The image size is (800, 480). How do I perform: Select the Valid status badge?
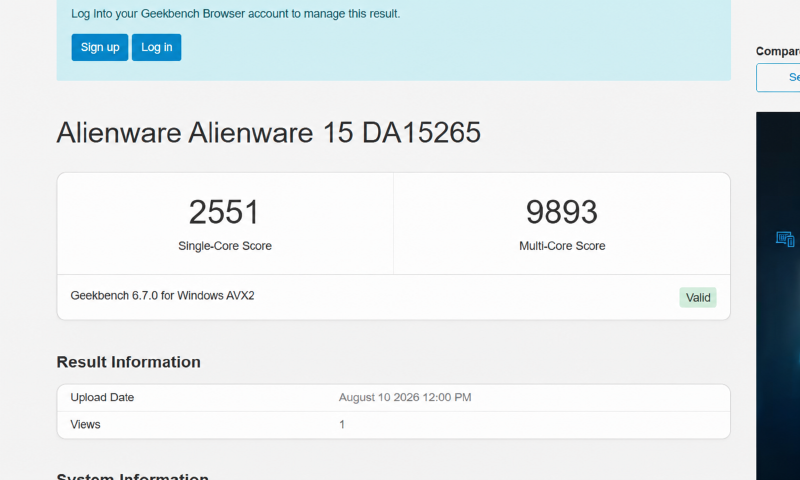(x=697, y=297)
